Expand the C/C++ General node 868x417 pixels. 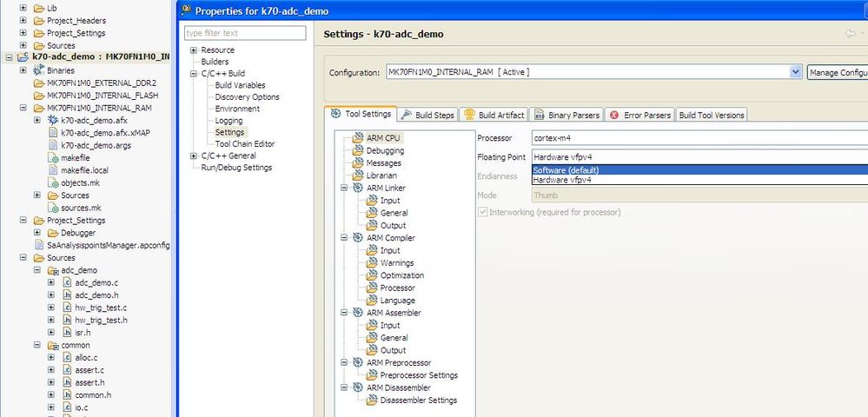pyautogui.click(x=194, y=156)
